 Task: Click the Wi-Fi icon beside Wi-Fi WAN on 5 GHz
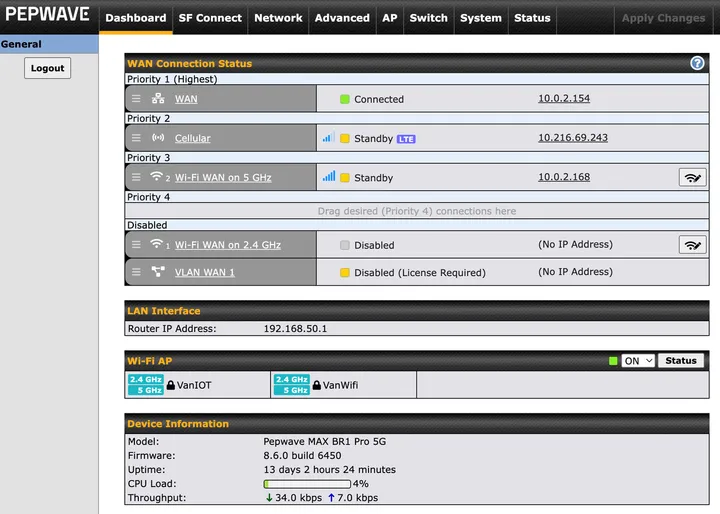pos(157,176)
